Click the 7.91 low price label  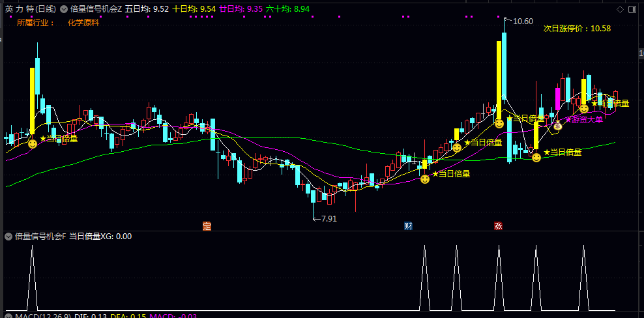[x=329, y=219]
